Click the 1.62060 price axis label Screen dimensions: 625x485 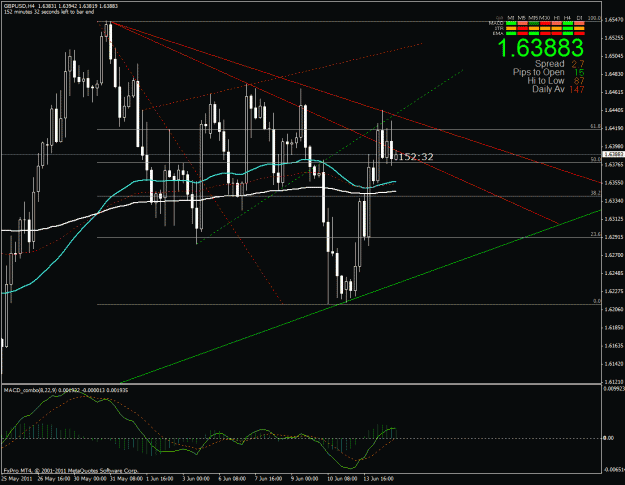[614, 309]
